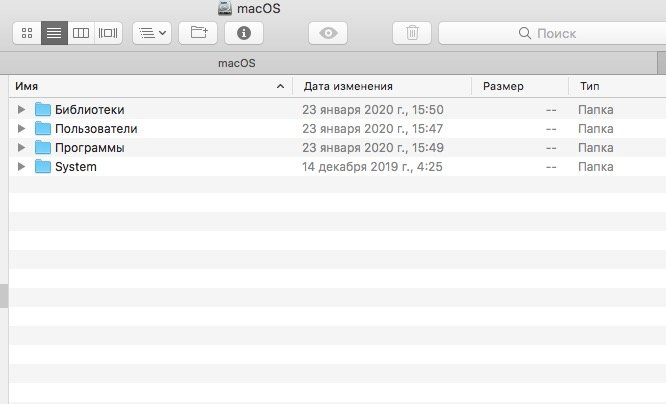Click the Quick Look eye icon

[x=328, y=33]
